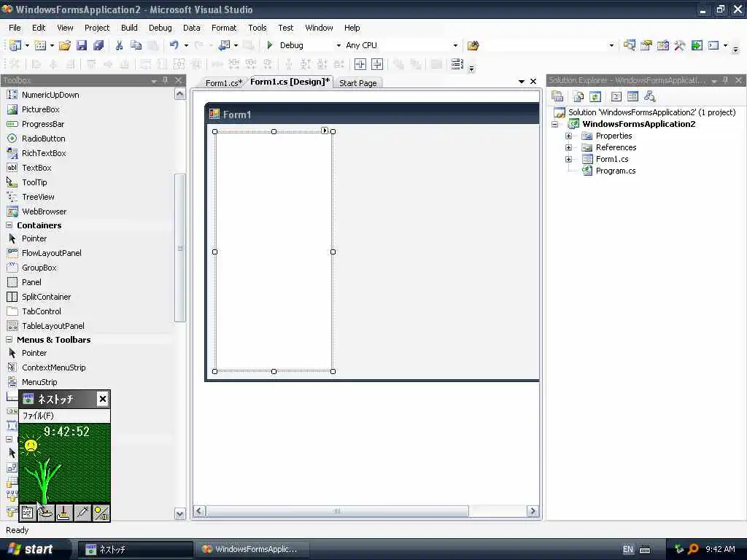Click the Copy toolbar icon
Viewport: 747px width, 560px height.
point(136,45)
